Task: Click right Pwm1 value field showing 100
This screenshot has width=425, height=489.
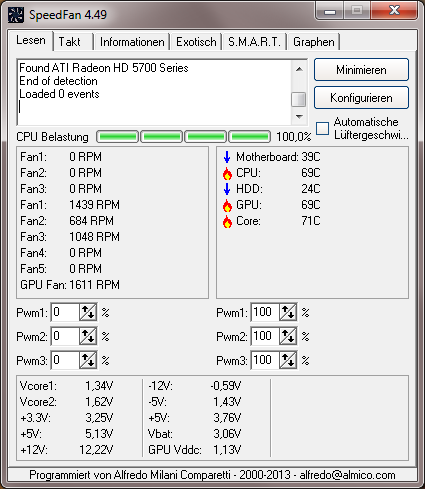Action: (265, 312)
